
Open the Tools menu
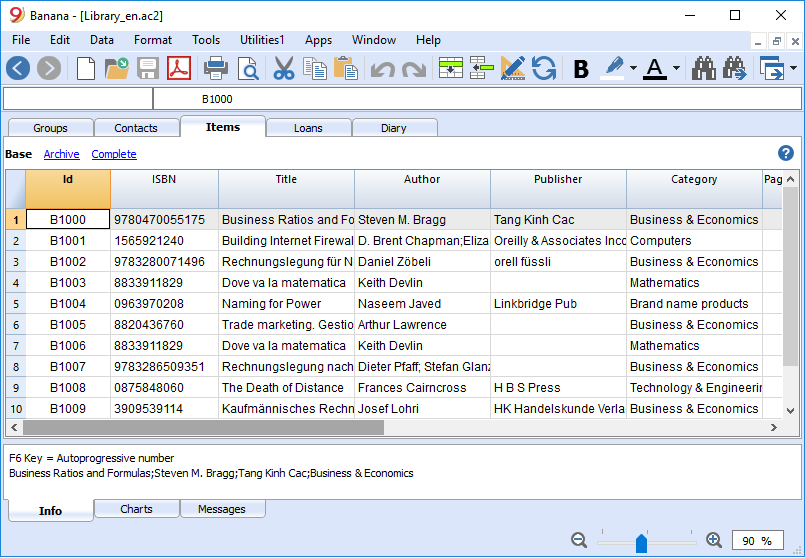click(x=206, y=40)
